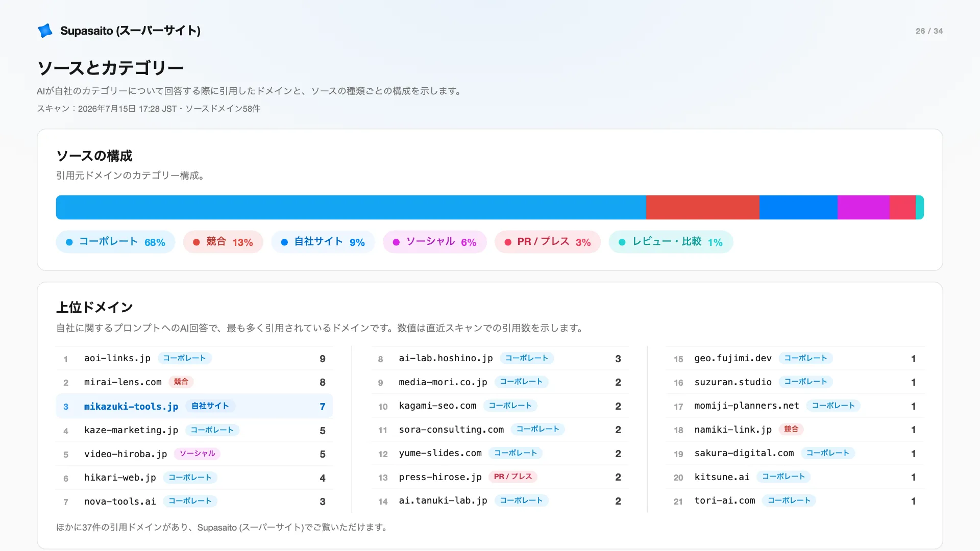Select the レビュー・比較 1% legend chip
The height and width of the screenshot is (551, 980).
coord(671,242)
